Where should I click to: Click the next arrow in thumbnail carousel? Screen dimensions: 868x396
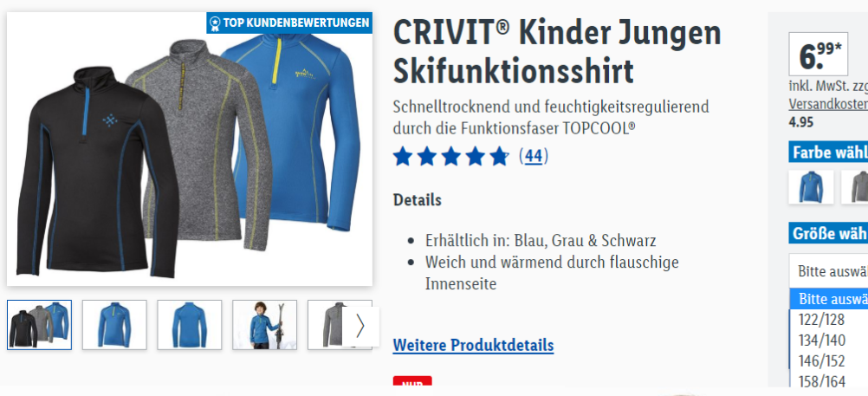coord(360,326)
